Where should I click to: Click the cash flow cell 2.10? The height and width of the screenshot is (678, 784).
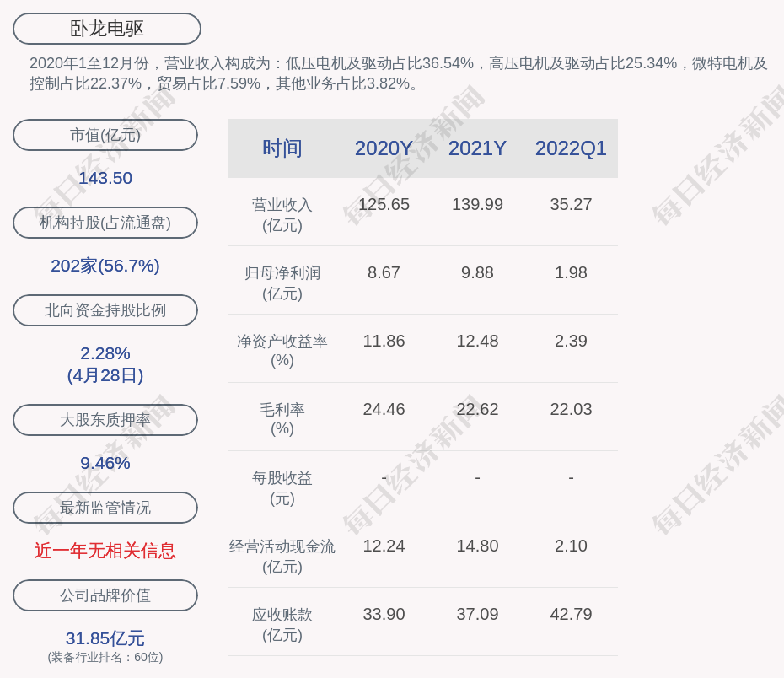[571, 546]
